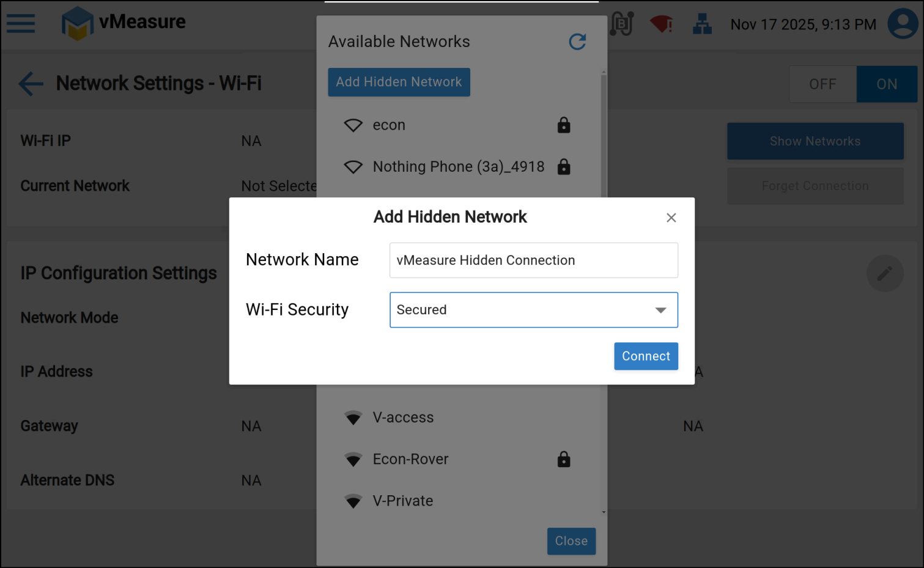The height and width of the screenshot is (568, 924).
Task: Click the Add Hidden Network button
Action: 399,82
